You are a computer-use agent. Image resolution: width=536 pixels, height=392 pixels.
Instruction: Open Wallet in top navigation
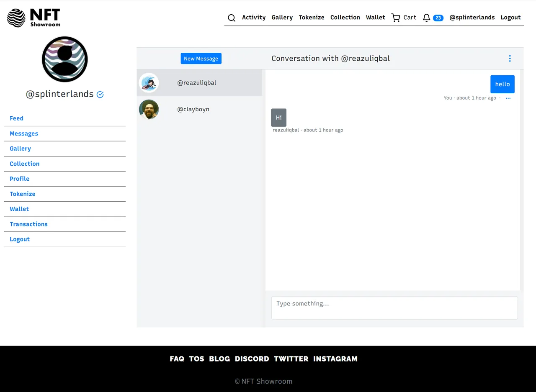pos(376,18)
